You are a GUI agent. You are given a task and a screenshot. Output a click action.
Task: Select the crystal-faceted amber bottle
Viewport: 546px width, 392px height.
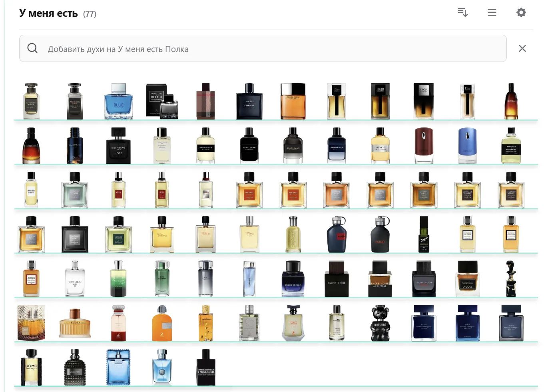click(x=31, y=323)
